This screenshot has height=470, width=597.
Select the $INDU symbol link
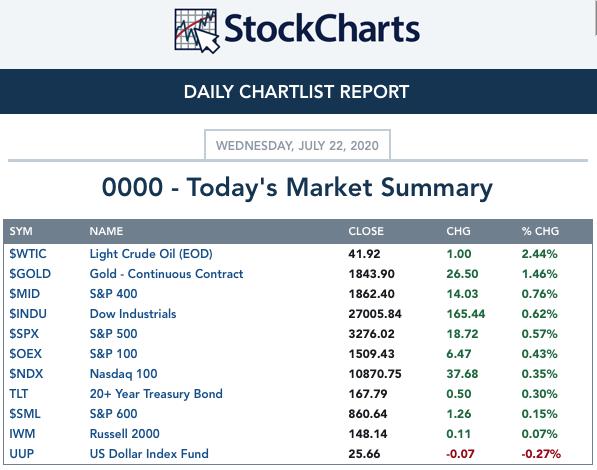pos(28,313)
